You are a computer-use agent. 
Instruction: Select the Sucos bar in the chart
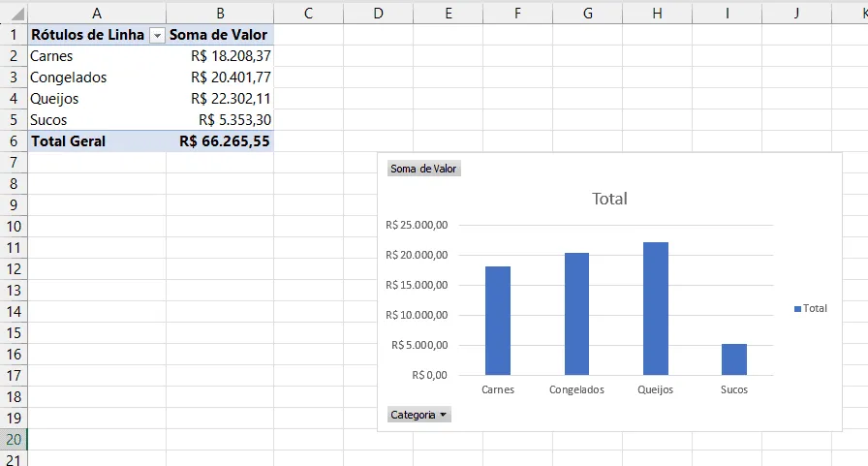pyautogui.click(x=734, y=359)
